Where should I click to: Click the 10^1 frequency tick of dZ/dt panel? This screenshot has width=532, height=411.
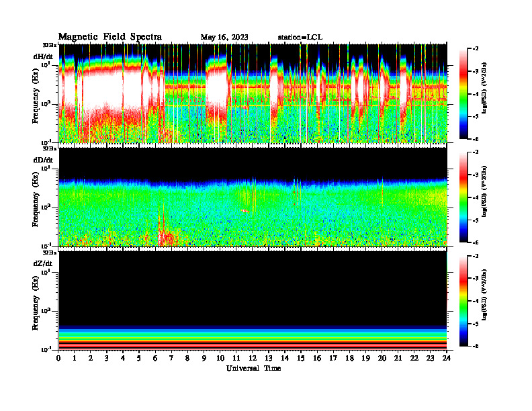coord(46,271)
